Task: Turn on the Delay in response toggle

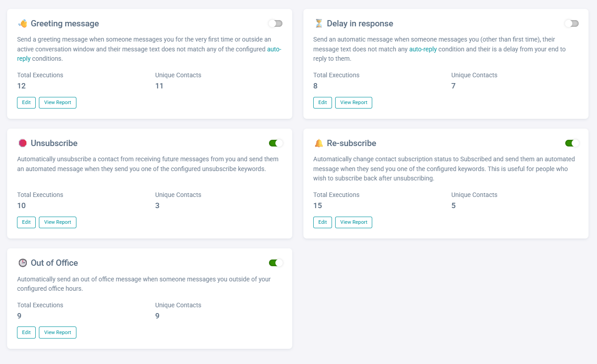Action: [x=572, y=24]
